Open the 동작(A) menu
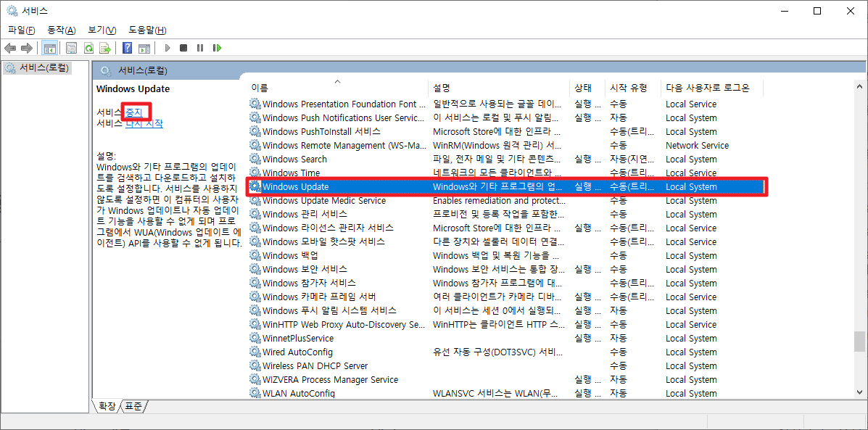The image size is (868, 430). click(x=62, y=30)
